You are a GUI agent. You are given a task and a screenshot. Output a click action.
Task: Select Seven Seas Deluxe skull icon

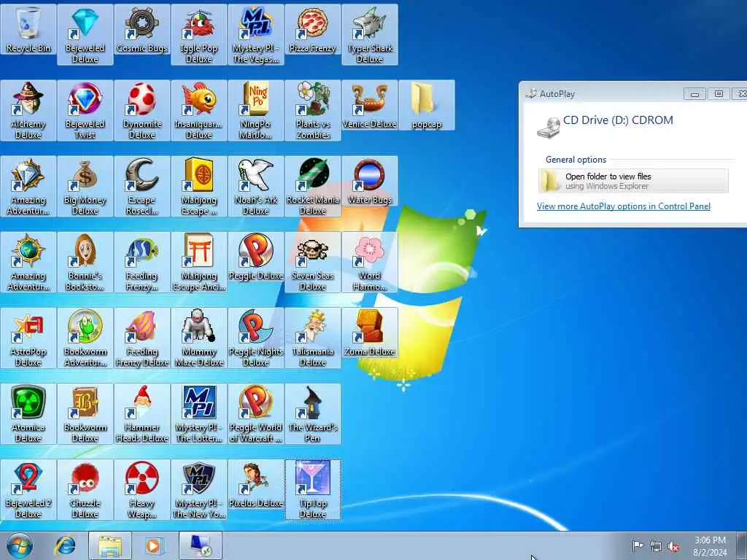[312, 262]
